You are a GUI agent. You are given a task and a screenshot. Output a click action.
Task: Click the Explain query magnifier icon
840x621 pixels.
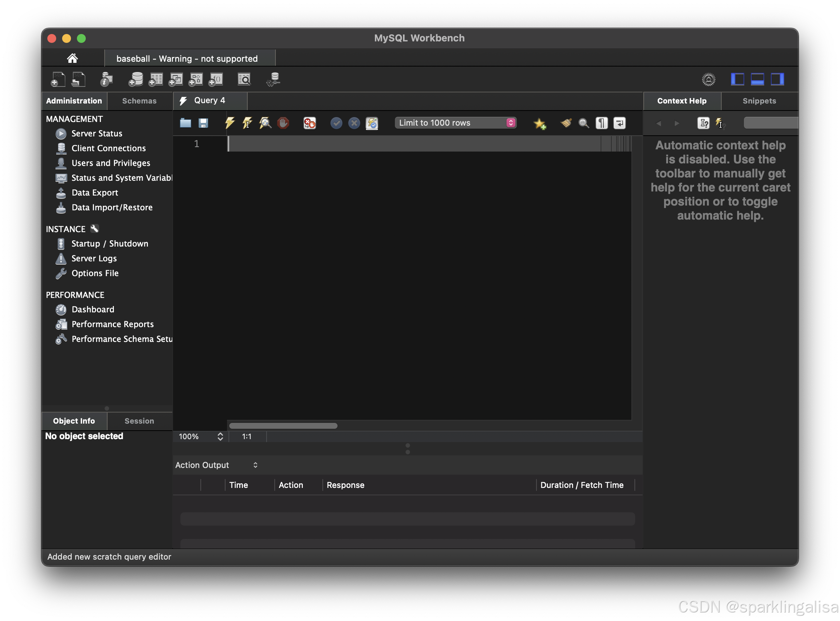point(265,123)
